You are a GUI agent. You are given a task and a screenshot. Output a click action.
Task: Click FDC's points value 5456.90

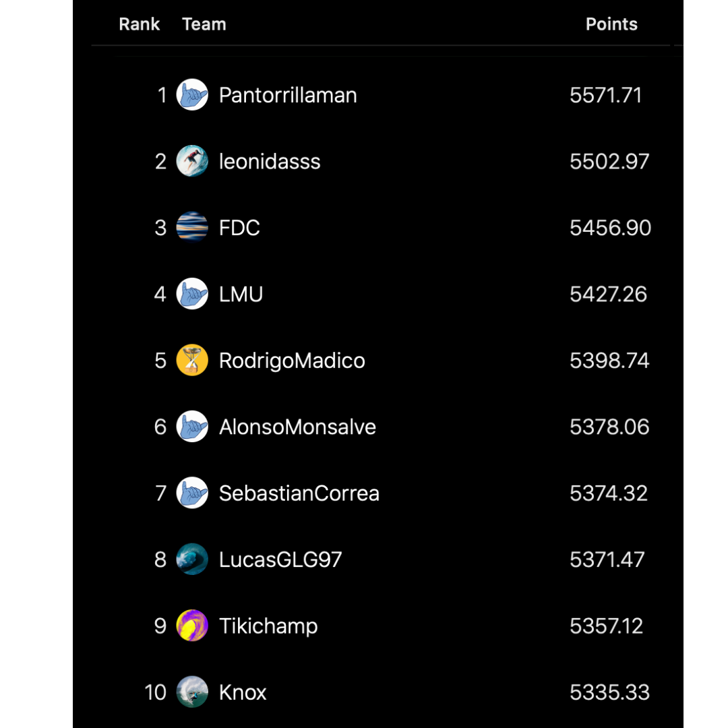click(610, 228)
